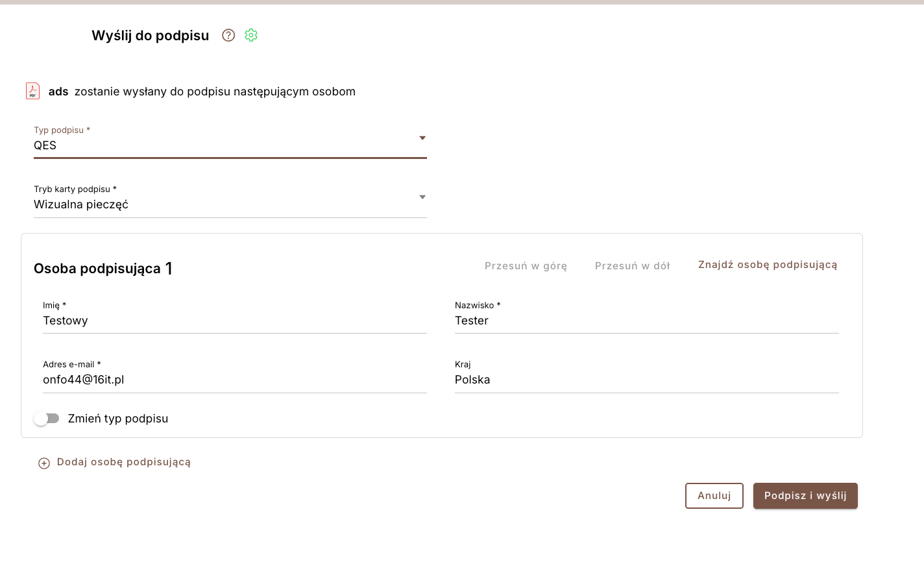Click Dodaj osobę podpisującą link
Image resolution: width=924 pixels, height=586 pixels.
124,462
